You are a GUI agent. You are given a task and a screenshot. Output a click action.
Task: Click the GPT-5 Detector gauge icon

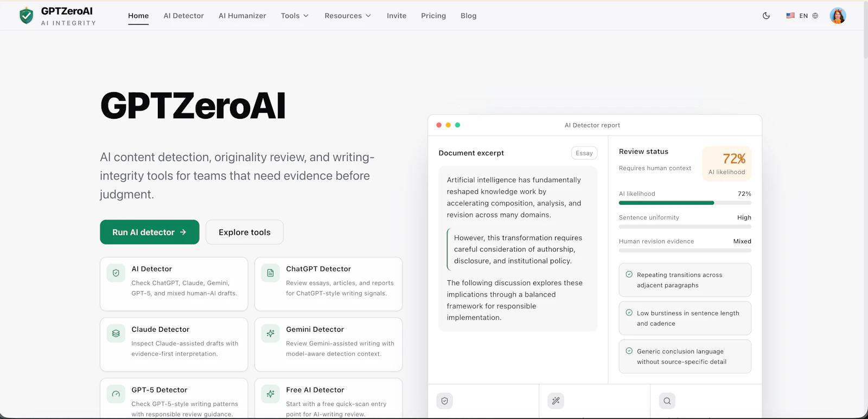pyautogui.click(x=116, y=394)
